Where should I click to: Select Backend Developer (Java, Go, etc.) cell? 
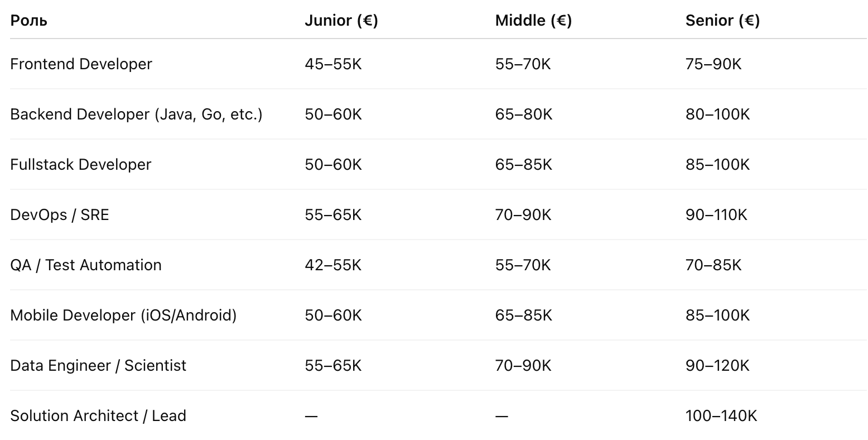(x=136, y=114)
